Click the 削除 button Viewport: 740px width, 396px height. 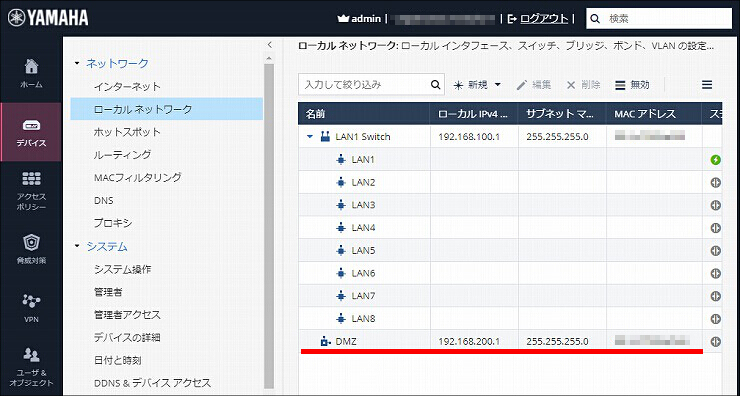(x=583, y=85)
